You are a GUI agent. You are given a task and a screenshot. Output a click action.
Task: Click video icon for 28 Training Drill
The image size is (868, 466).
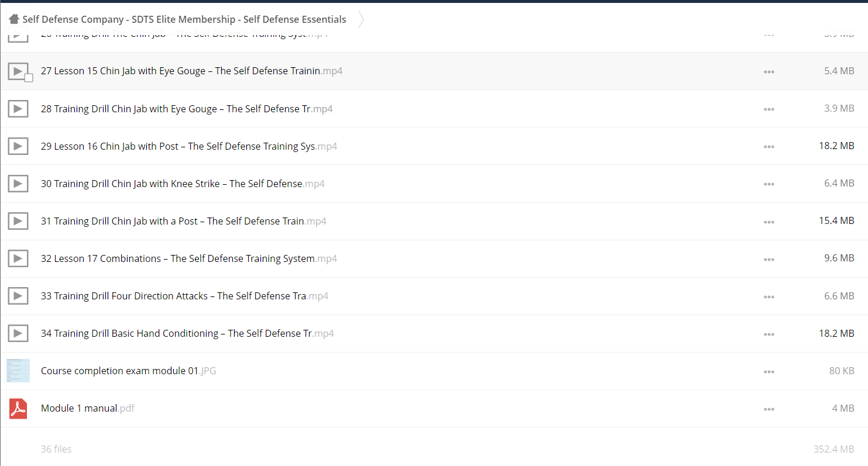(18, 109)
